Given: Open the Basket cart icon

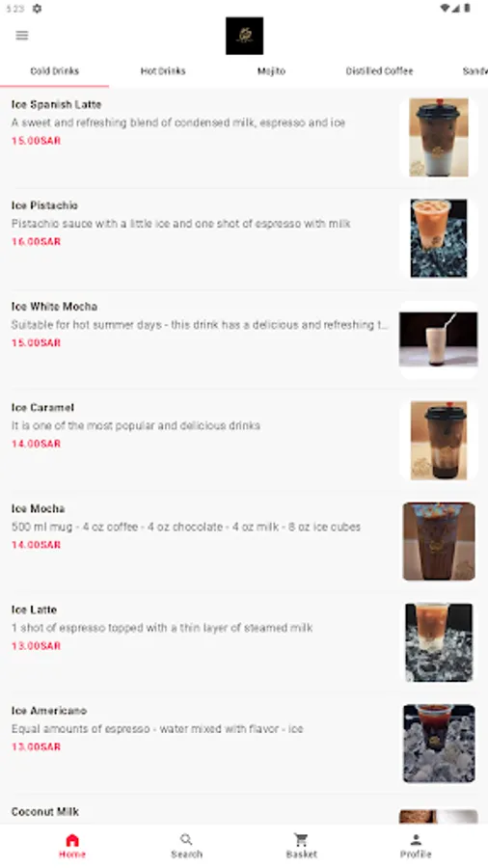Looking at the screenshot, I should point(302,840).
